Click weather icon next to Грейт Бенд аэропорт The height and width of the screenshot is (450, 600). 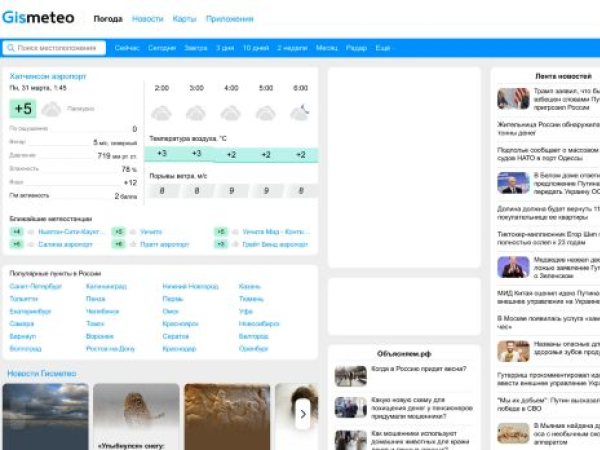(235, 245)
